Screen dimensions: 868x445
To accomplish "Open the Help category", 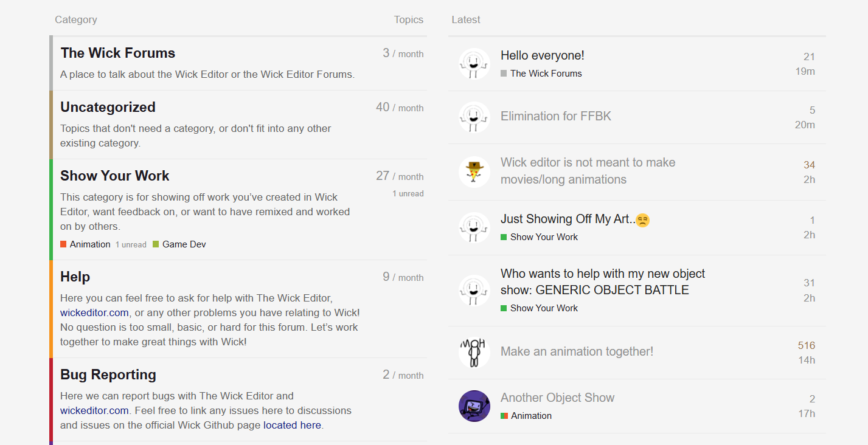I will tap(75, 277).
